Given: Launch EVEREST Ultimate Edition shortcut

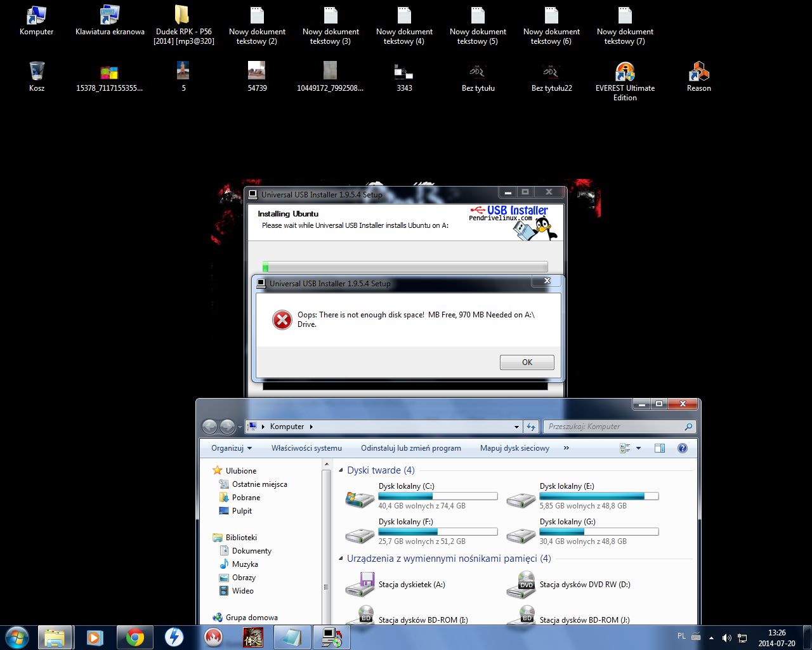Looking at the screenshot, I should 625,81.
